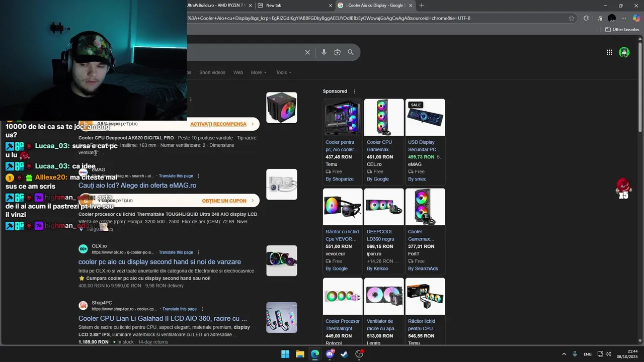Click the By smec label

pyautogui.click(x=417, y=179)
